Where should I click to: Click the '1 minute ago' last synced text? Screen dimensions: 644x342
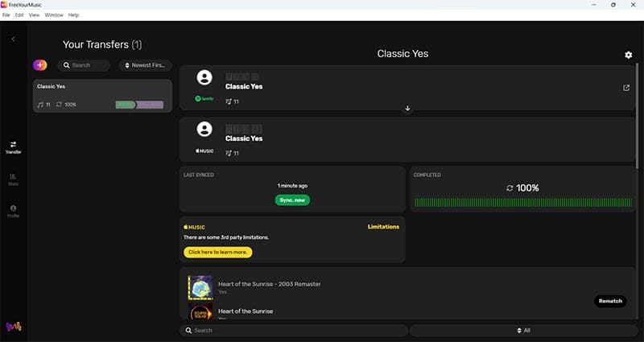click(292, 186)
